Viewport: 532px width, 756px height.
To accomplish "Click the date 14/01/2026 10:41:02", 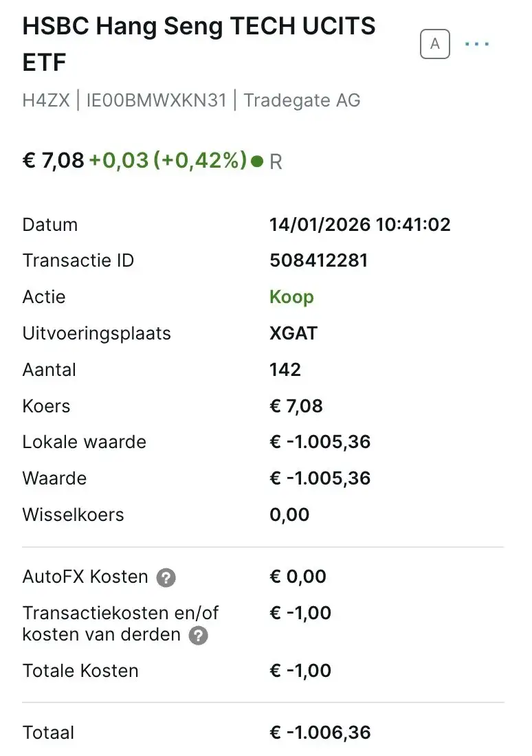I will coord(359,225).
